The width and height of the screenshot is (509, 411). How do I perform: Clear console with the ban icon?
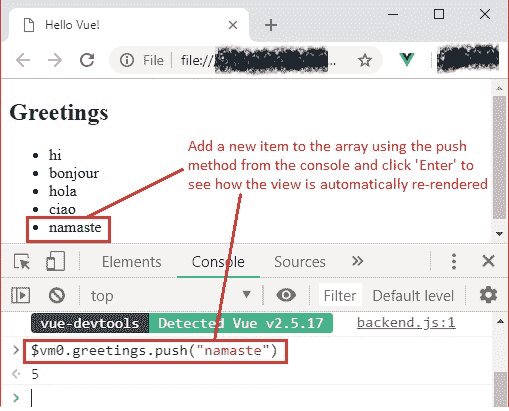pyautogui.click(x=57, y=295)
